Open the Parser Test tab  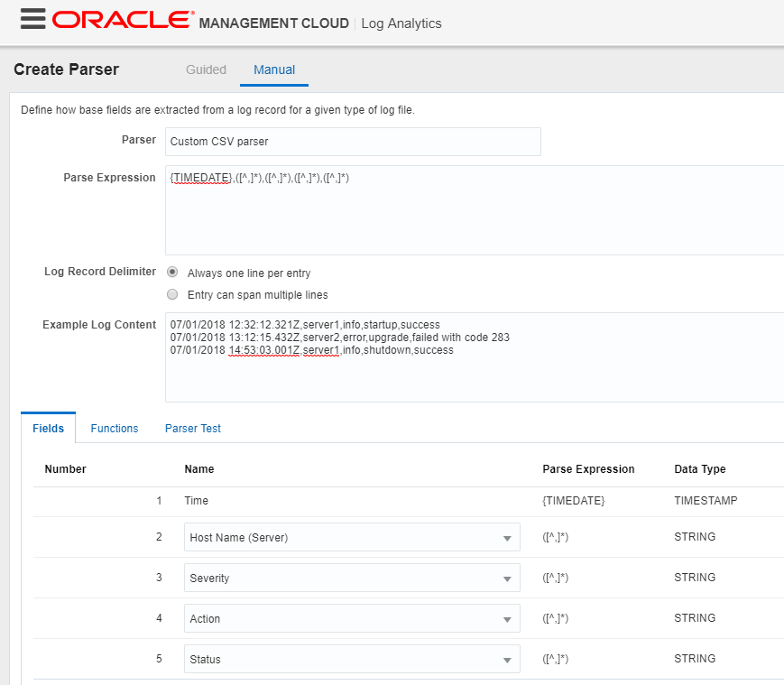pyautogui.click(x=193, y=429)
